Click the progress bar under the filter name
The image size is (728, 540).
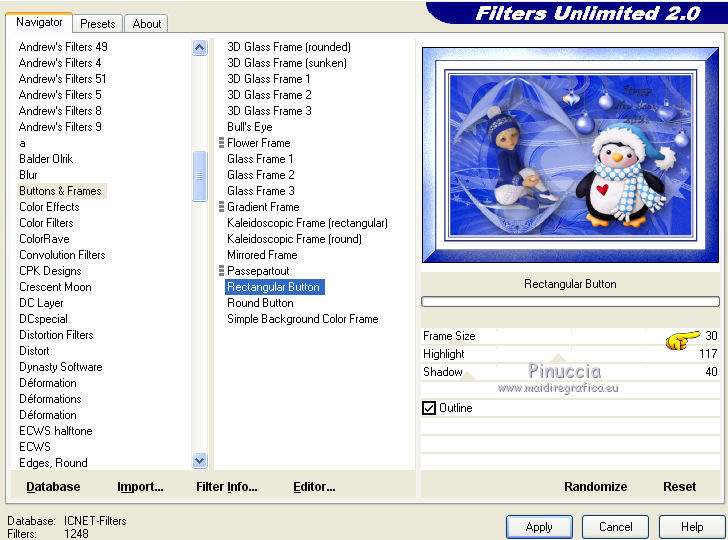[570, 302]
